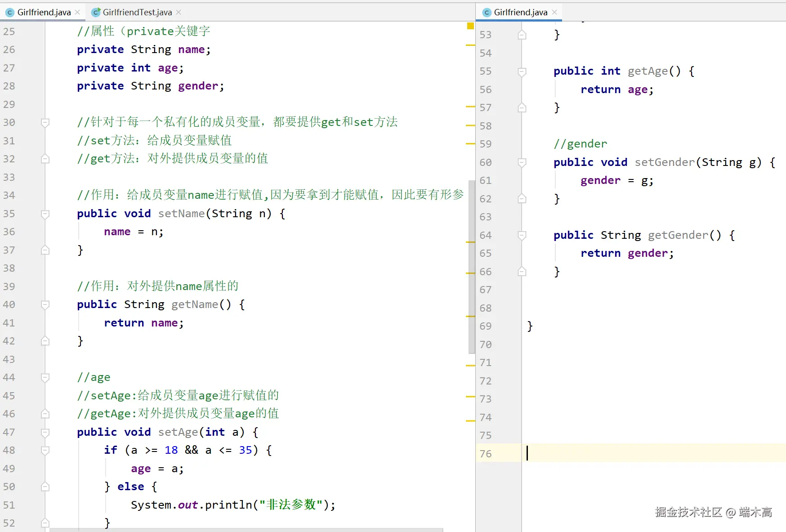Click the getAge method name
Image resolution: width=786 pixels, height=532 pixels.
coord(648,71)
